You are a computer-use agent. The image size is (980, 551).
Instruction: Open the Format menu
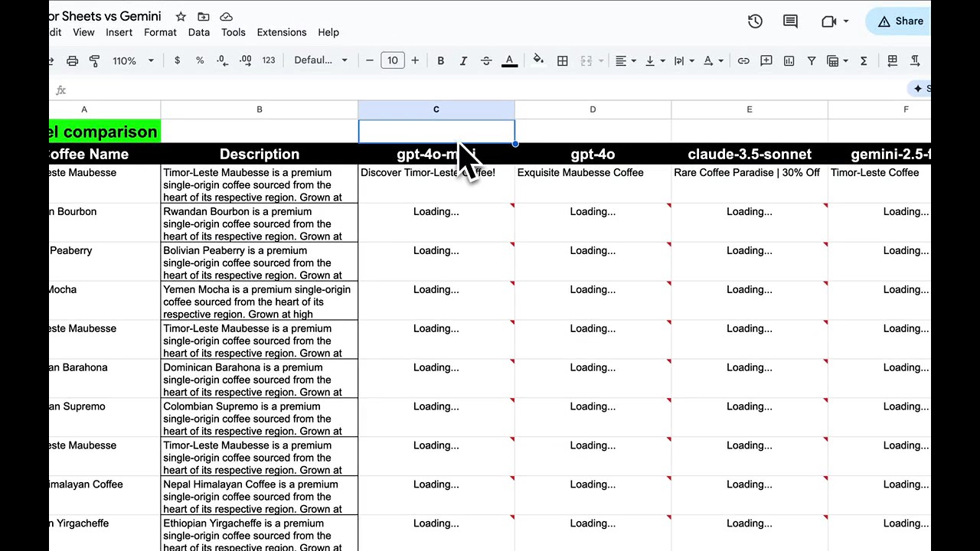pyautogui.click(x=160, y=32)
